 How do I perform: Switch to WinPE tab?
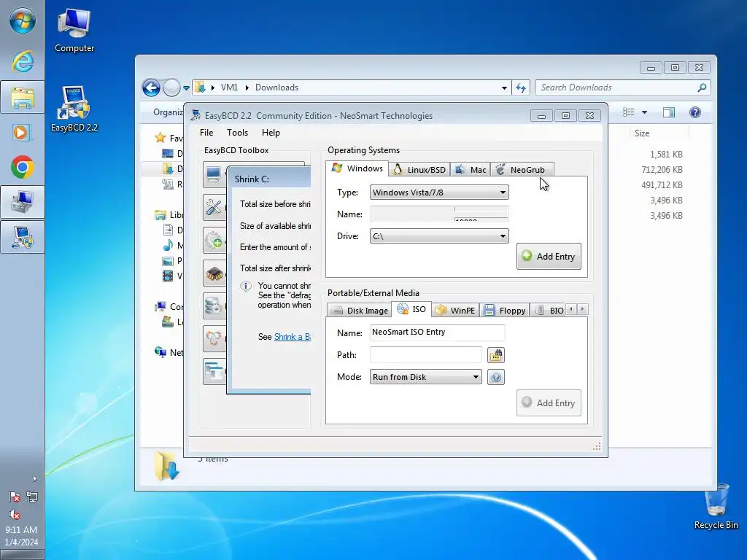click(x=455, y=311)
